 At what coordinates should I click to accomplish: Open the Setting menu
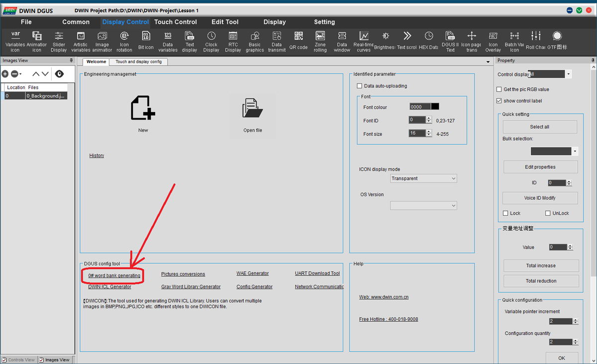pos(324,22)
